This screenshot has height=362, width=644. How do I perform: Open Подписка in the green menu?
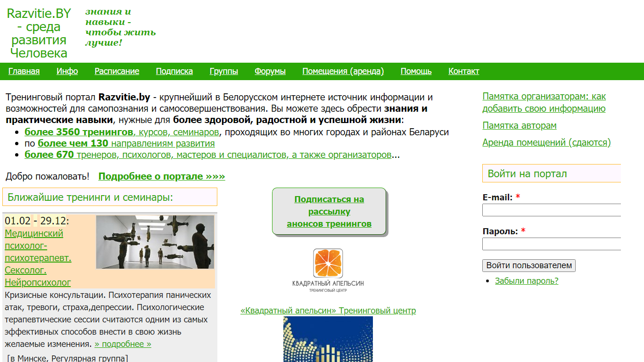174,71
